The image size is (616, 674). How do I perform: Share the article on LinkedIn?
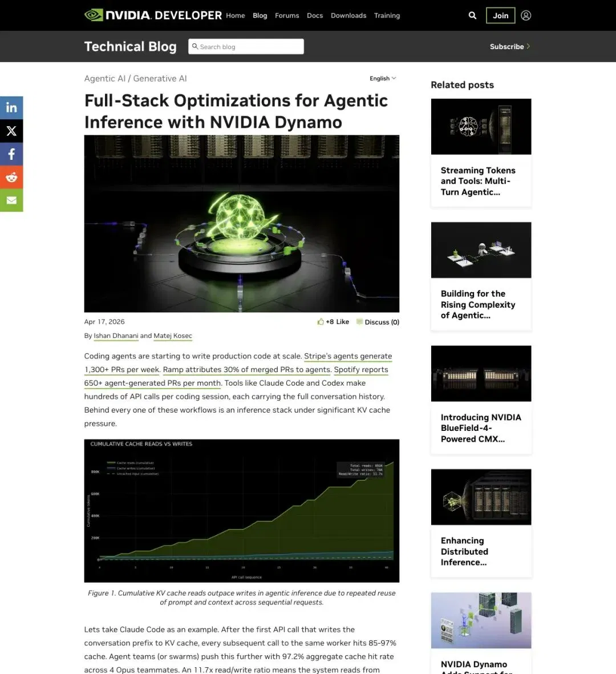click(x=11, y=107)
